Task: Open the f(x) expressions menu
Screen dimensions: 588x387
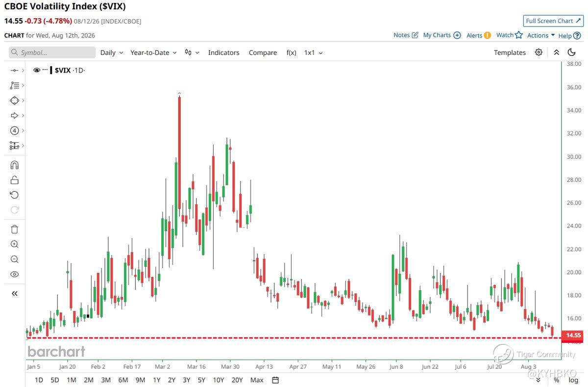Action: (291, 52)
